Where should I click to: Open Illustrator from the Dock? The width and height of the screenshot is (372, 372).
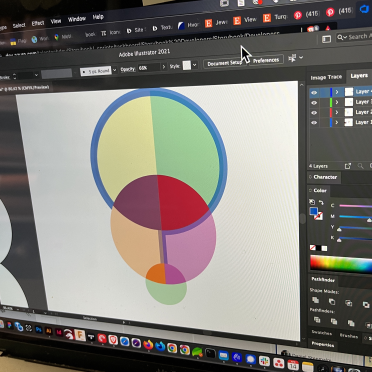point(49,330)
